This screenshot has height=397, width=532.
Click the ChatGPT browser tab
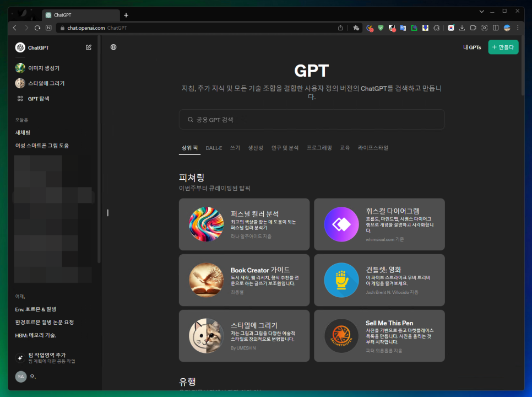click(81, 15)
